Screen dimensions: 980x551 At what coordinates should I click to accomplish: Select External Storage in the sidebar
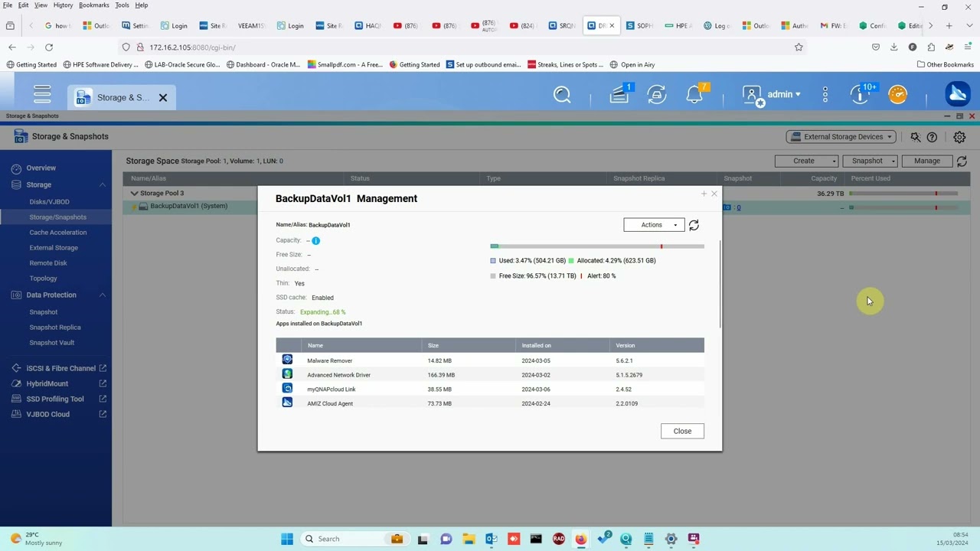tap(54, 247)
